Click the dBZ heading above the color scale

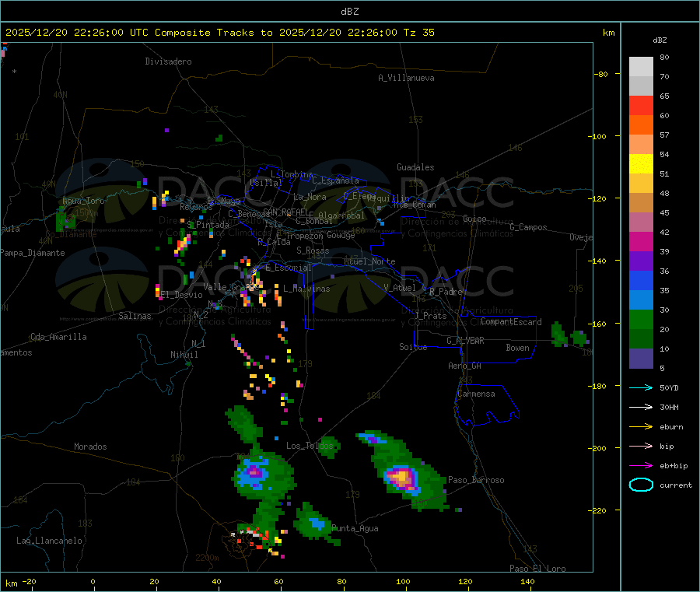(x=660, y=40)
